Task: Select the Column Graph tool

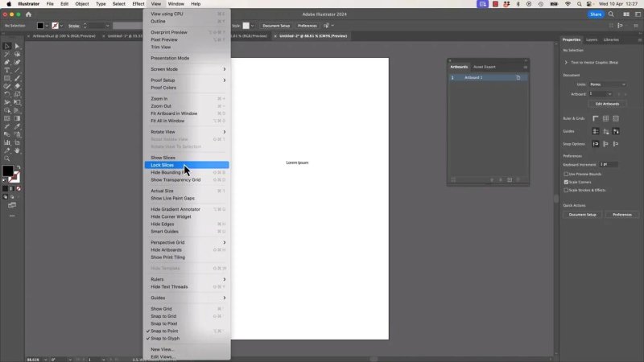Action: click(6, 142)
